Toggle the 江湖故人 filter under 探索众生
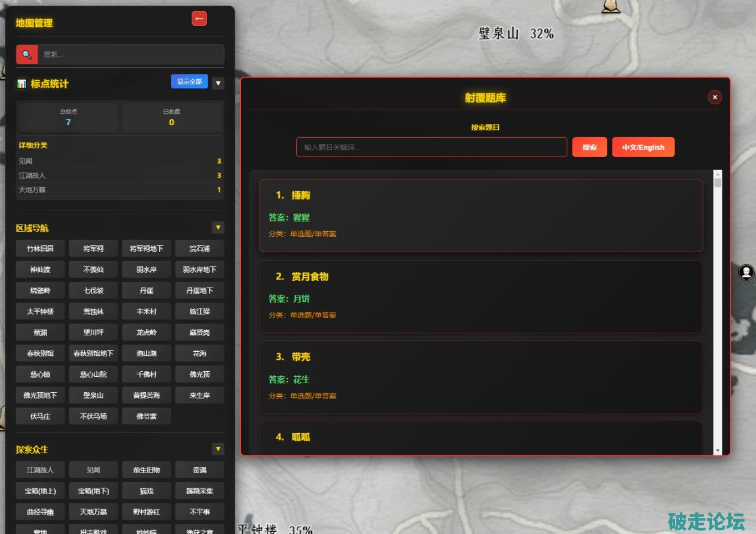Viewport: 756px width, 534px height. pyautogui.click(x=40, y=470)
